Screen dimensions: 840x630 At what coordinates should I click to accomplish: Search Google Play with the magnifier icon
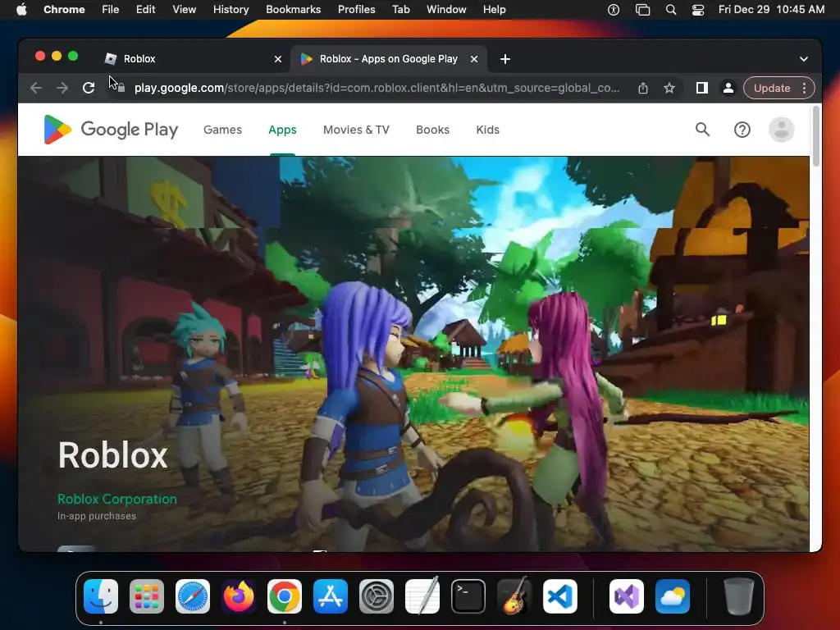coord(702,129)
